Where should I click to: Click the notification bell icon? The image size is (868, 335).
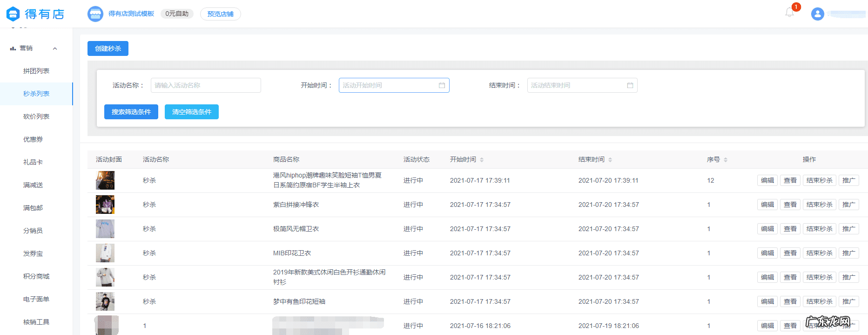[789, 13]
